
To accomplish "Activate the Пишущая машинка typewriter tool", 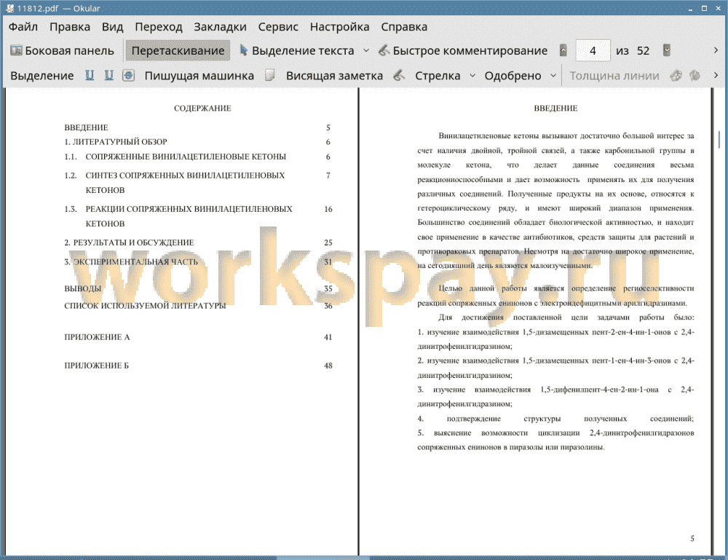I will pos(199,76).
